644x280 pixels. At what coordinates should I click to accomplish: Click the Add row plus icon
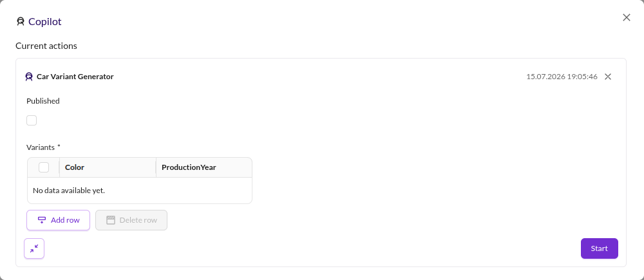(41, 220)
